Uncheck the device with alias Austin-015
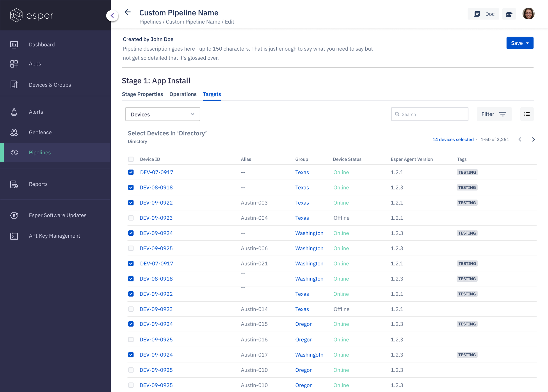The height and width of the screenshot is (392, 548). pyautogui.click(x=131, y=324)
